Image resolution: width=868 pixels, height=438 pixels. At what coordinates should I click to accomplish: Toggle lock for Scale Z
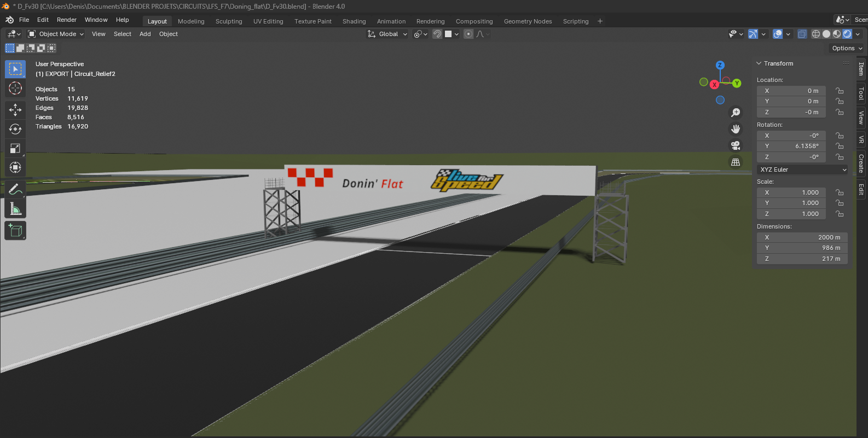coord(840,214)
